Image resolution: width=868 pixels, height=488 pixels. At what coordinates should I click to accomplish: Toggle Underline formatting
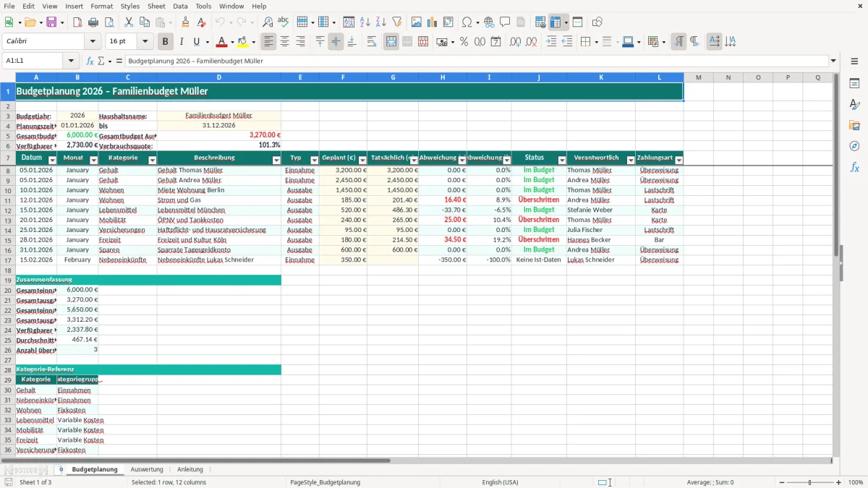(x=196, y=42)
